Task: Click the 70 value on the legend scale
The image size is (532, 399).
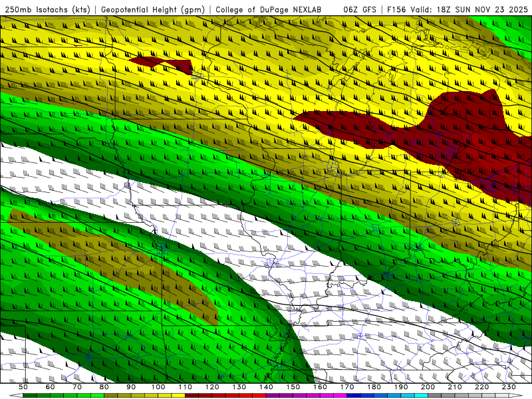Action: tap(77, 387)
